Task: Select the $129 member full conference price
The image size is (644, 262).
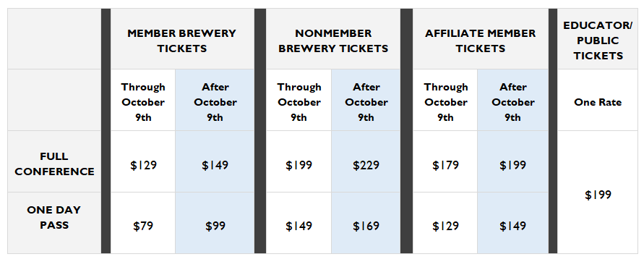Action: (143, 165)
